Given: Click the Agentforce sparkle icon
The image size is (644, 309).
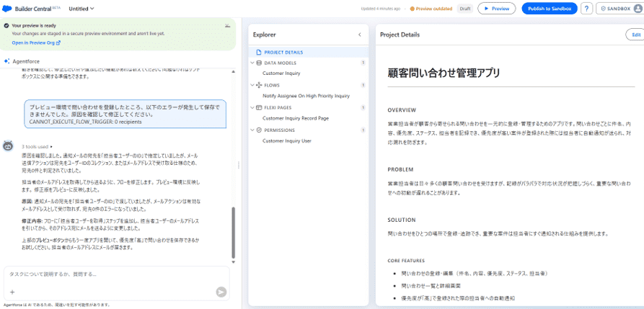Looking at the screenshot, I should [x=6, y=61].
